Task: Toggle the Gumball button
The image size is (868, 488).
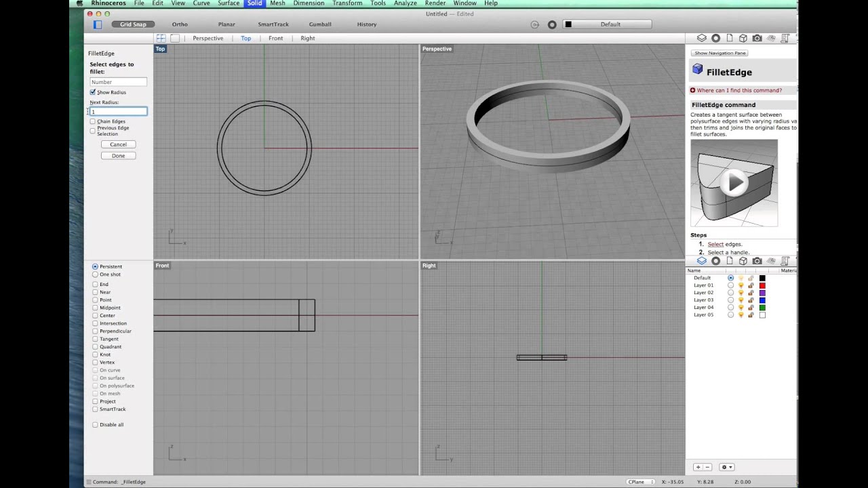Action: [320, 24]
